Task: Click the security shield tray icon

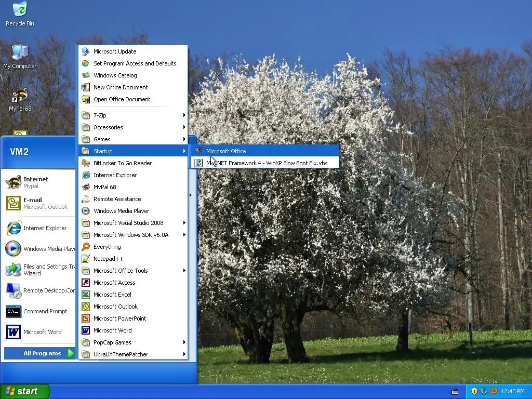Action: 474,391
